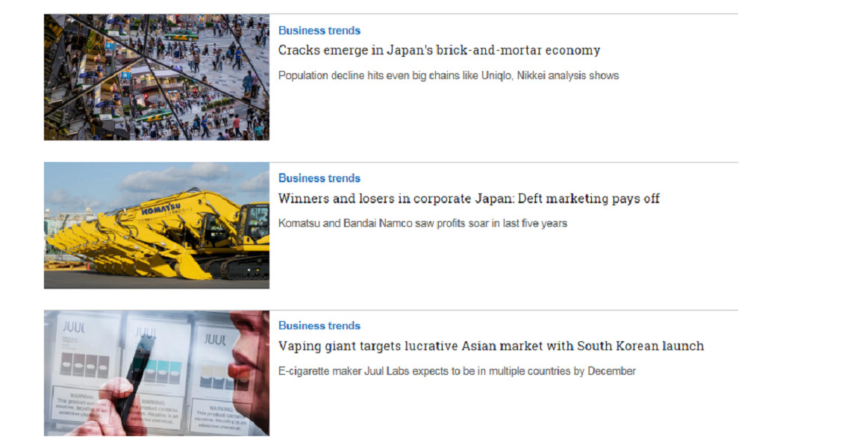Click the words South Korean launch in the headline
Viewport: 868px width, 448px height.
pyautogui.click(x=640, y=346)
